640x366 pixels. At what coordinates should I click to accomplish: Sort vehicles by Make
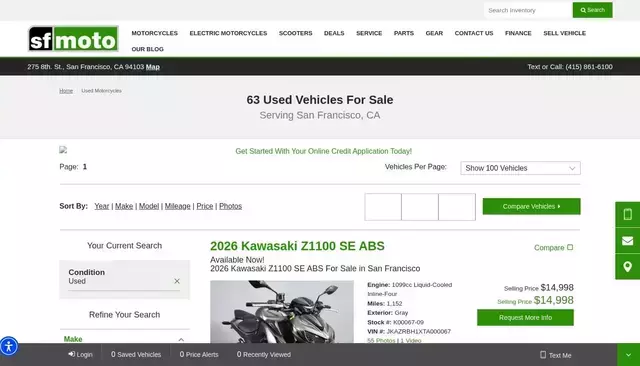coord(124,206)
